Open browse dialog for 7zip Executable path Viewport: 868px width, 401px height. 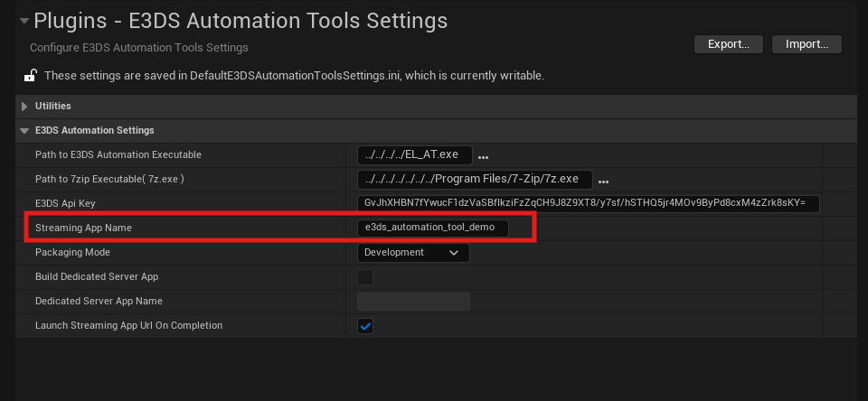point(603,181)
